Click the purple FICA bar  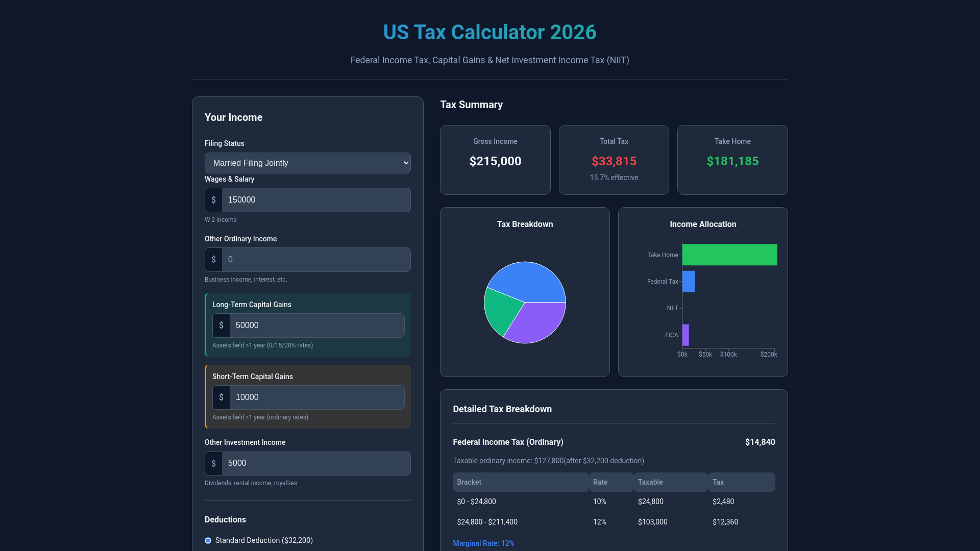click(685, 335)
